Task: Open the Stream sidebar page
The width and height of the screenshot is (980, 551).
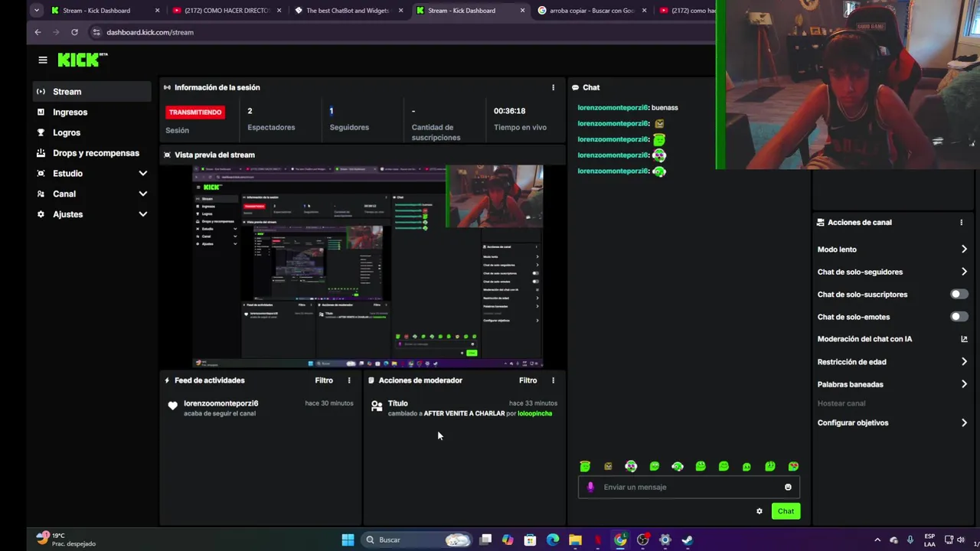Action: coord(92,92)
